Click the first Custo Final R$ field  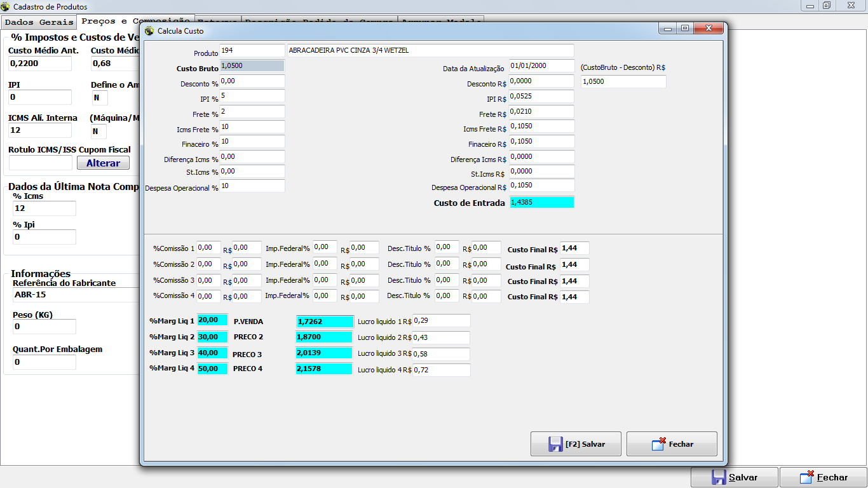coord(574,248)
